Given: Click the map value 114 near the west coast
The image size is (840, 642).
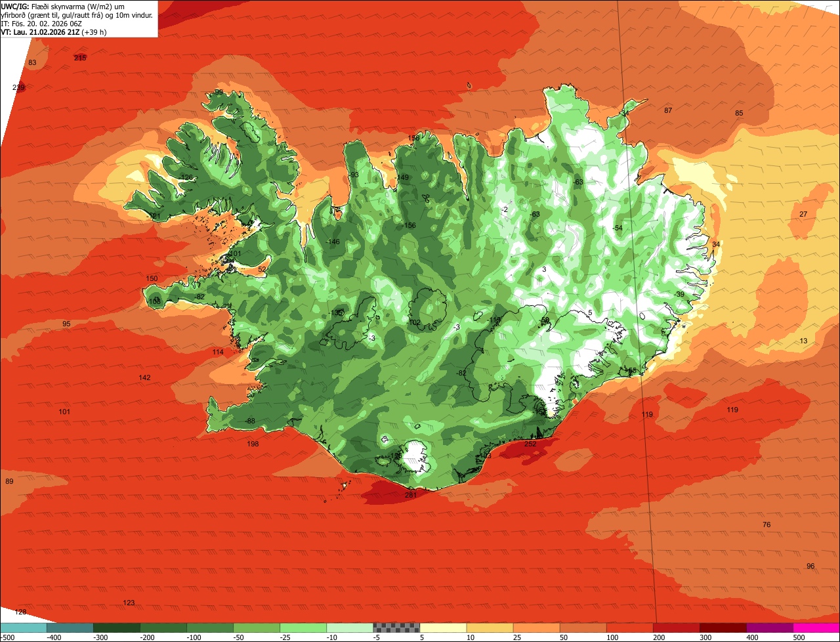Looking at the screenshot, I should pyautogui.click(x=218, y=353).
